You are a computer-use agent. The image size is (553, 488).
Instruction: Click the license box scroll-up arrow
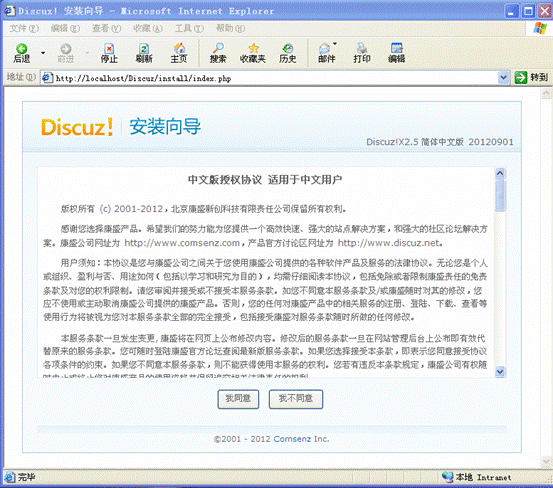coord(500,173)
